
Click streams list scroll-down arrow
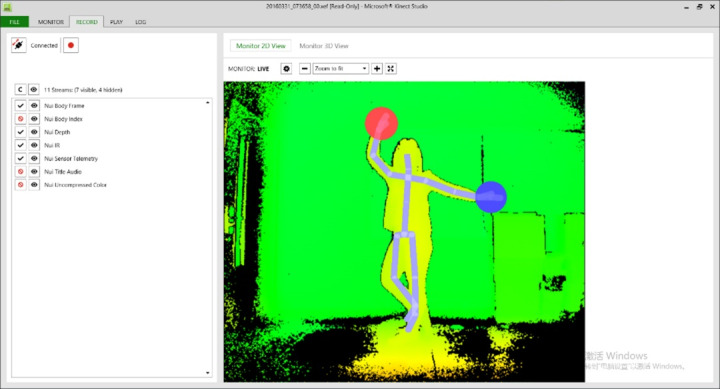pyautogui.click(x=208, y=373)
